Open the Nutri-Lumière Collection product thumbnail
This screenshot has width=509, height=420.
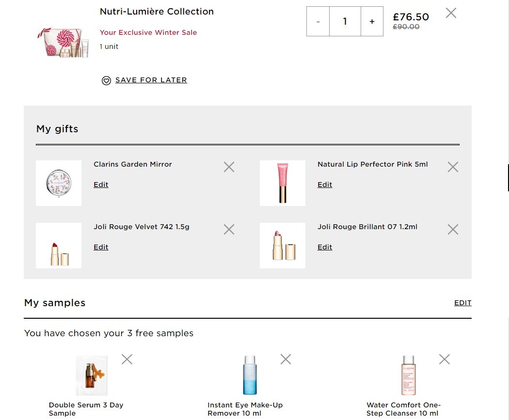click(x=63, y=43)
